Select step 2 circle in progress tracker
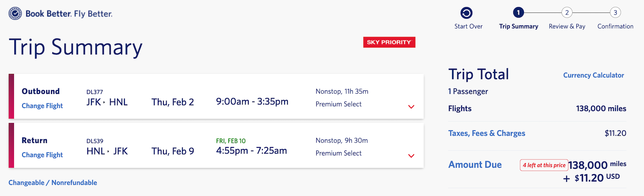Image resolution: width=644 pixels, height=196 pixels. (x=567, y=12)
